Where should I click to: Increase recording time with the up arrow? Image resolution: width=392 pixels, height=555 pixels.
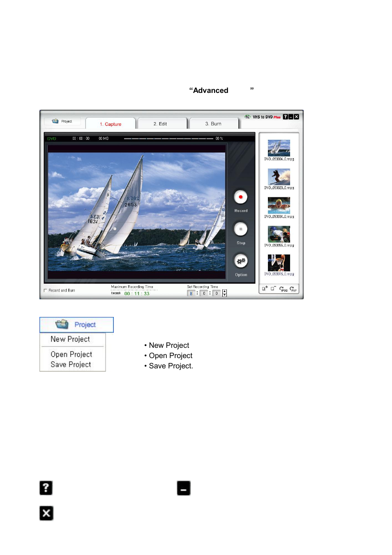coord(224,291)
